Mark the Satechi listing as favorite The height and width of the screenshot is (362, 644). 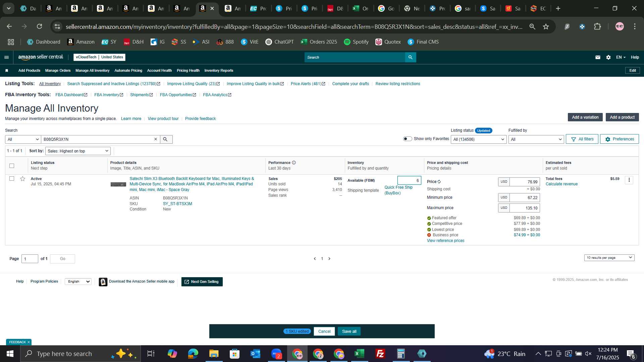22,179
